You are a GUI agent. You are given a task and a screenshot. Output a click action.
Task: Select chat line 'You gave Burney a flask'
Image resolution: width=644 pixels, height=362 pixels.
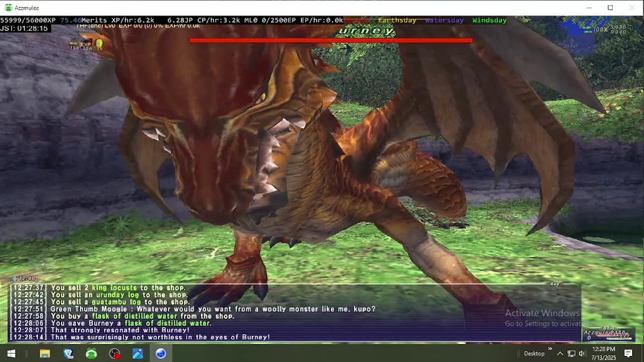point(111,323)
